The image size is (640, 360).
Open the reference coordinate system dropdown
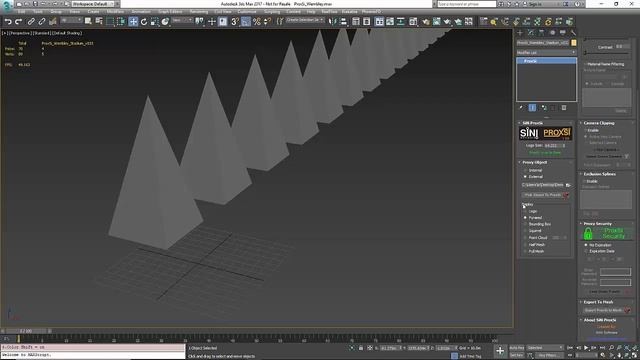pyautogui.click(x=182, y=20)
